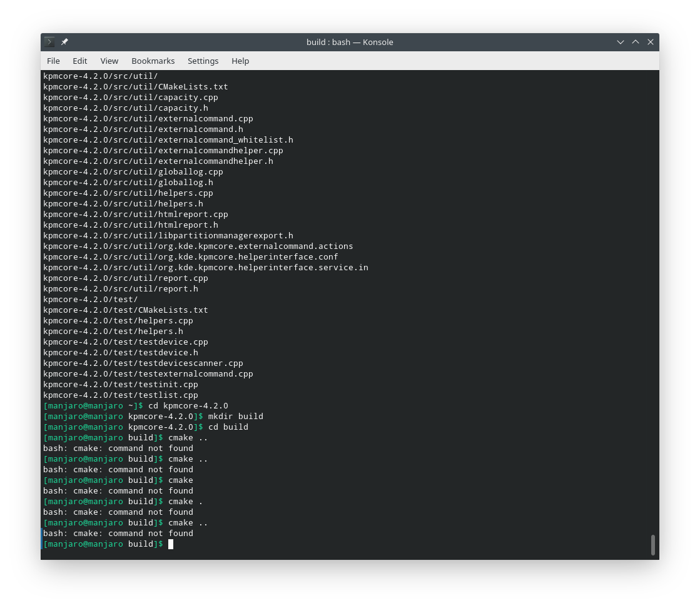The height and width of the screenshot is (608, 700).
Task: Click the window title 'build : bash — Konsole'
Action: 350,42
